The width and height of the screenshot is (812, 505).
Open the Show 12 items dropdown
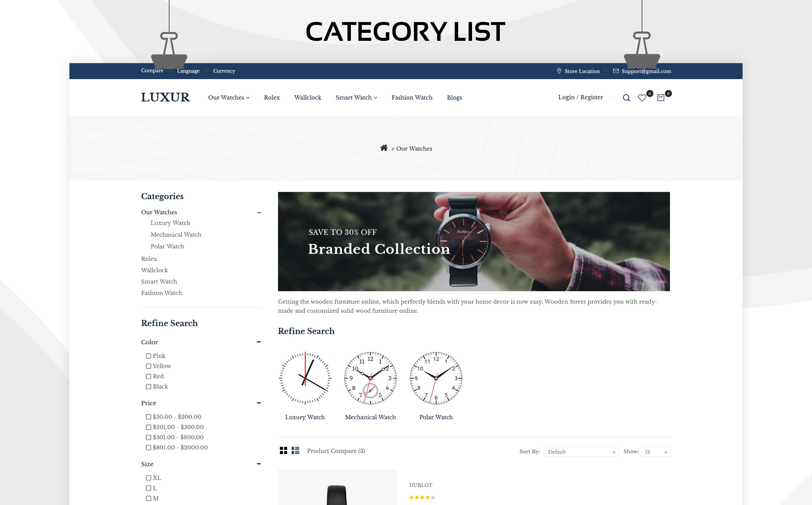click(656, 452)
